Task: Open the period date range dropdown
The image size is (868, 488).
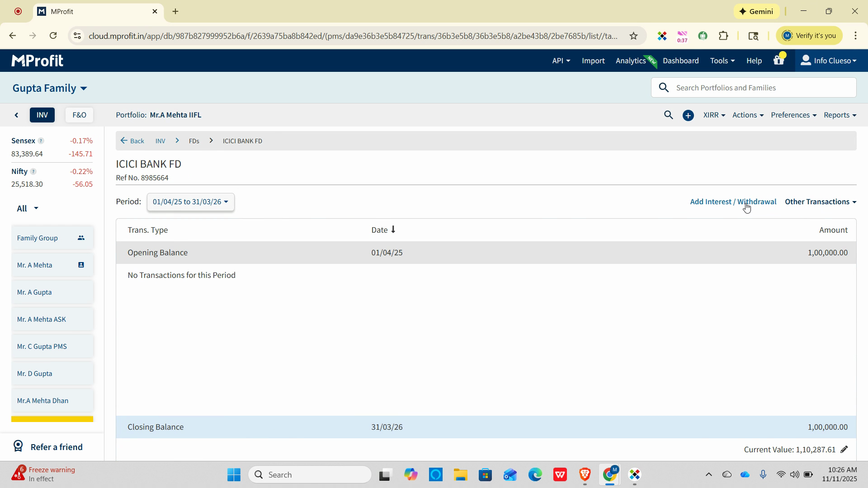Action: point(190,202)
